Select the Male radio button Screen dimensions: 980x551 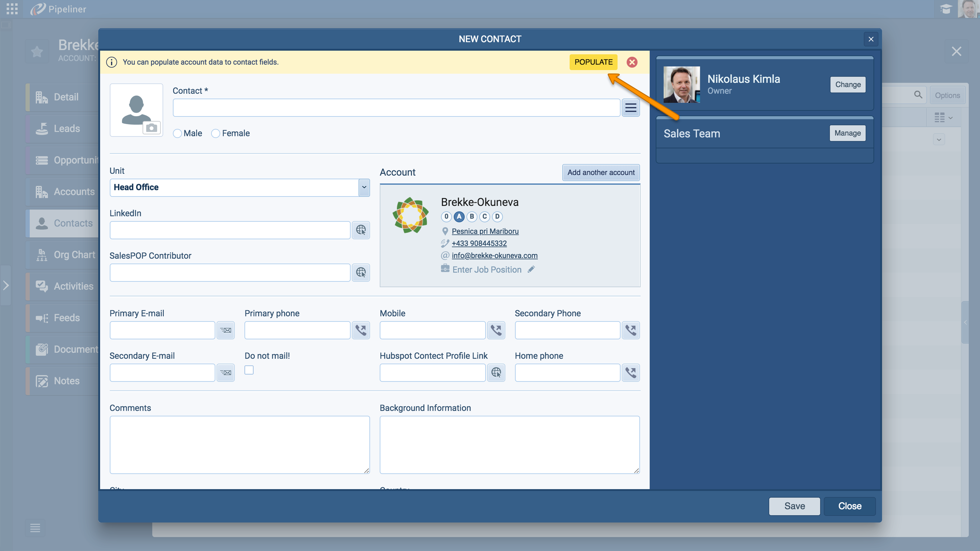177,133
